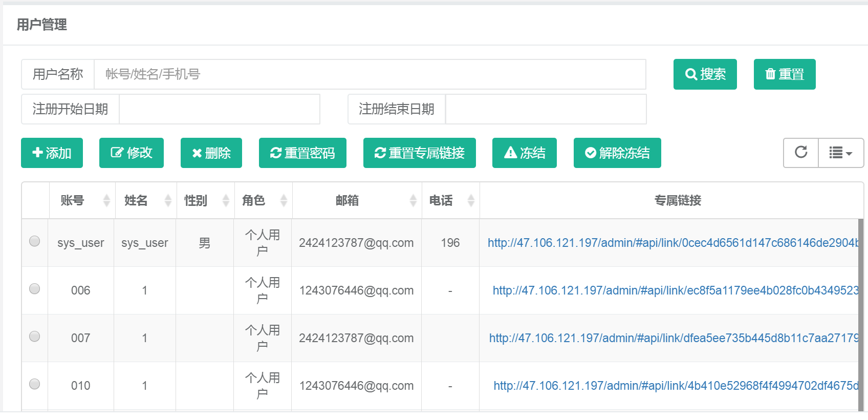Click the 重置专属链接 button

pyautogui.click(x=420, y=153)
